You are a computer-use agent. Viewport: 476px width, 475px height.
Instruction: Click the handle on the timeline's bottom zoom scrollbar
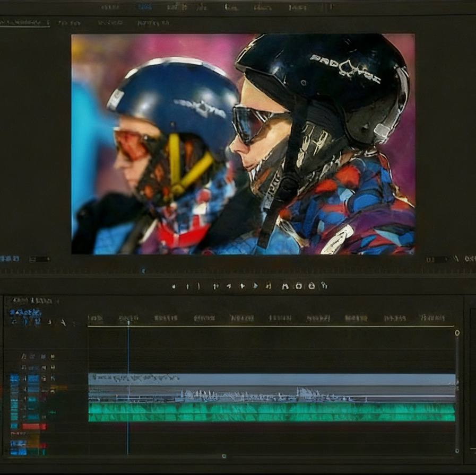(x=224, y=456)
